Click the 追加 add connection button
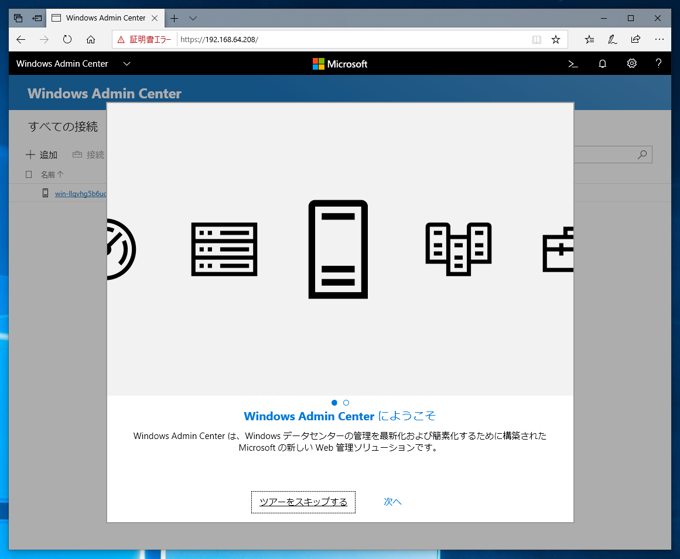Screen dimensions: 680x559 [42, 154]
